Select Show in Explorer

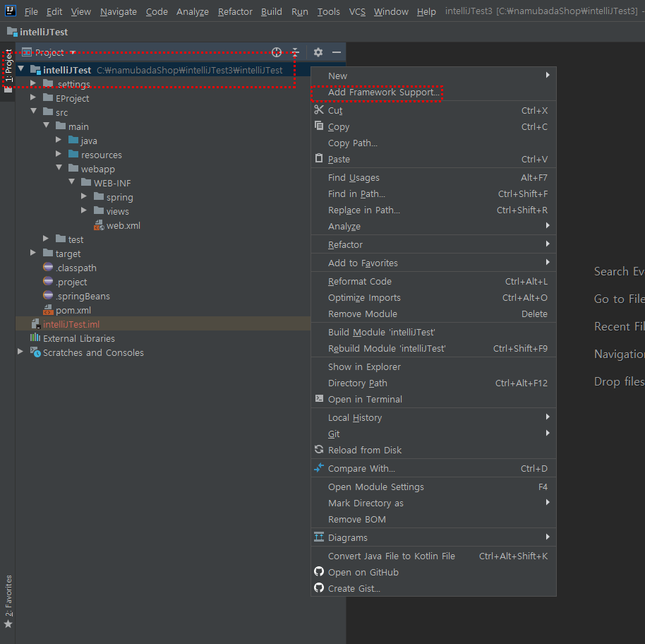433,366
